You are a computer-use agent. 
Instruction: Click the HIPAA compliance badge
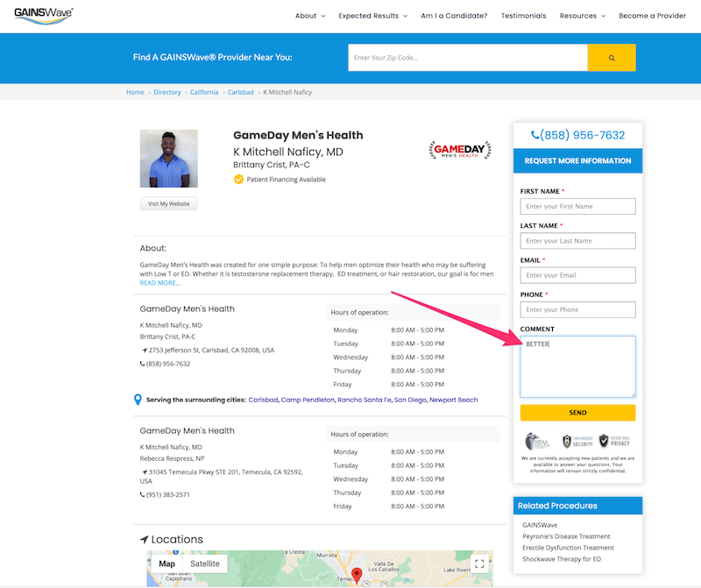(x=537, y=442)
